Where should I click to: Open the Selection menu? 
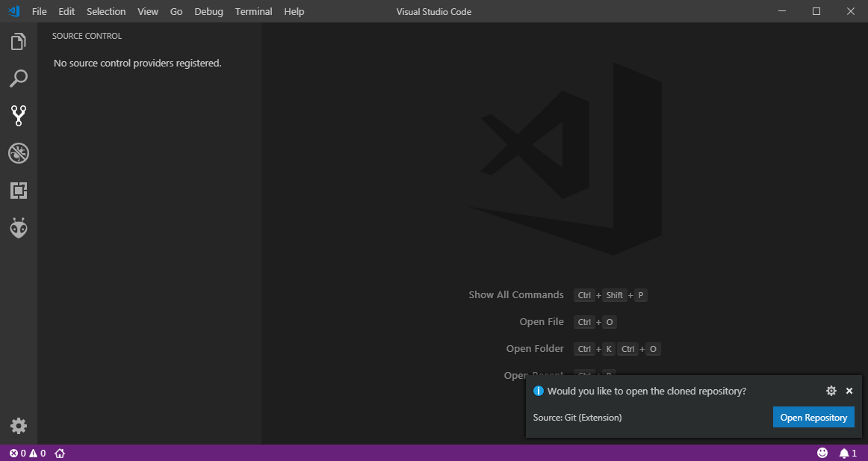coord(106,11)
